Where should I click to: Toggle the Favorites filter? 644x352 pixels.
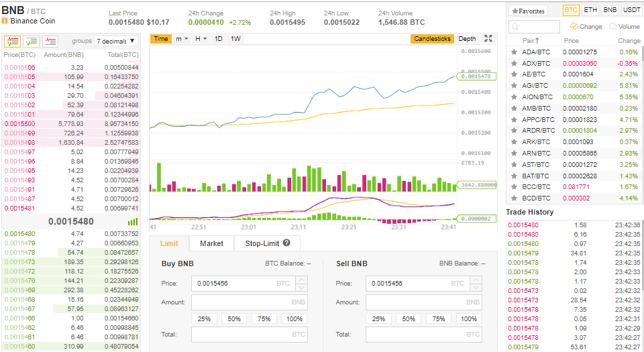pos(528,11)
